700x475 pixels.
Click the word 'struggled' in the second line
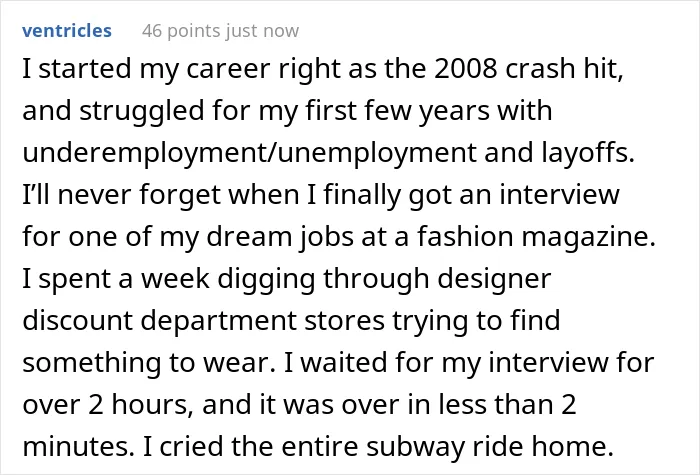coord(142,111)
